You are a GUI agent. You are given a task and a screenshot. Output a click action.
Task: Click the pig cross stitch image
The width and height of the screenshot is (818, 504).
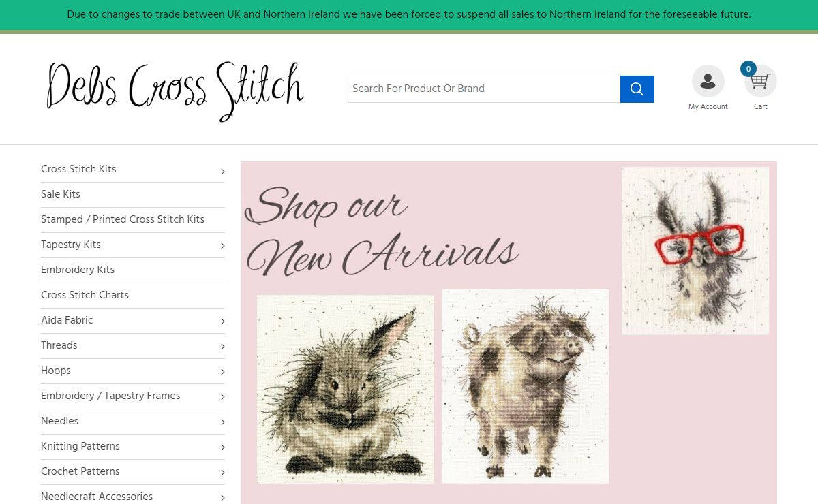click(525, 386)
